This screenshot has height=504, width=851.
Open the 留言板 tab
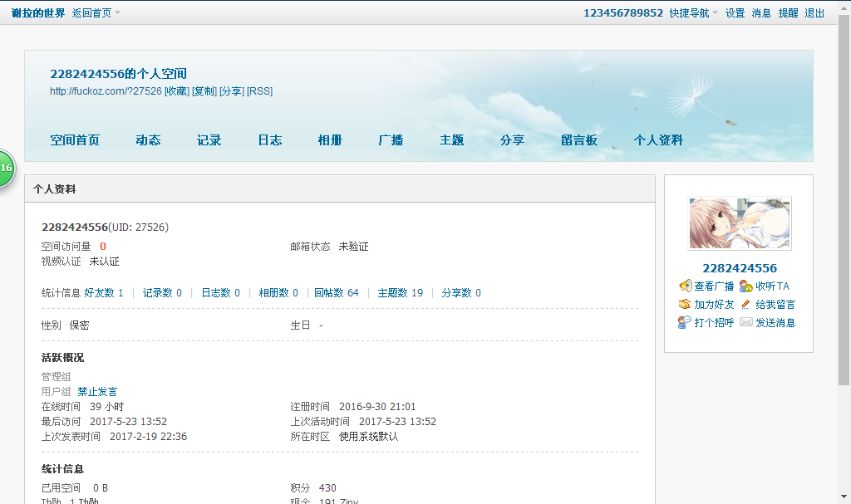click(x=579, y=140)
